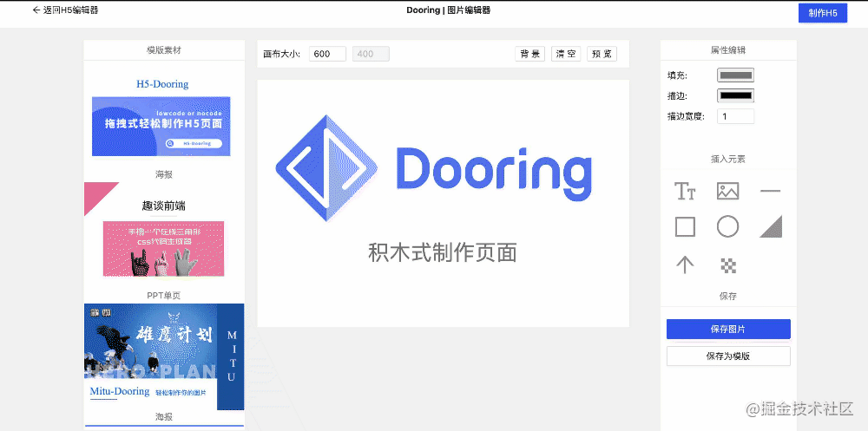Insert an image element

point(727,192)
